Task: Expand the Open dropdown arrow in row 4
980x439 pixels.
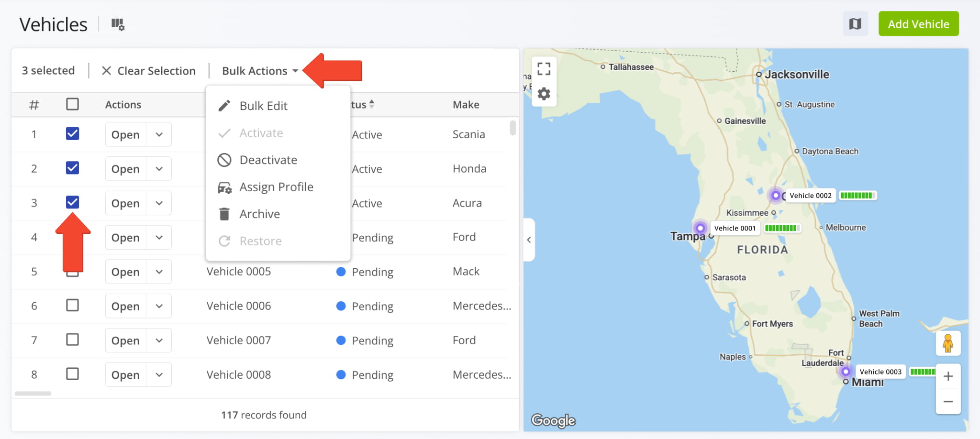Action: (x=159, y=238)
